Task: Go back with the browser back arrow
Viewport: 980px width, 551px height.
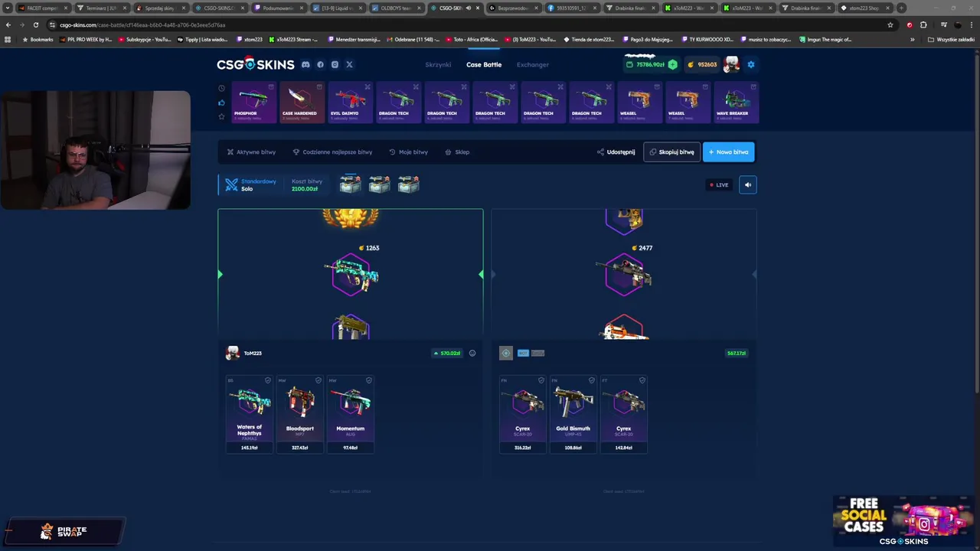Action: (8, 24)
